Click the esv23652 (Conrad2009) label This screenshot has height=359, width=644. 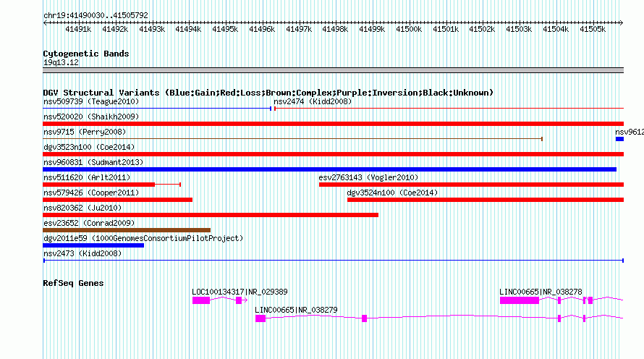(89, 223)
